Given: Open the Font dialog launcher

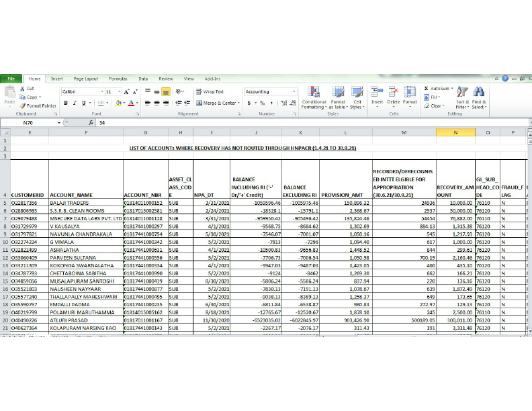Looking at the screenshot, I should [x=138, y=114].
